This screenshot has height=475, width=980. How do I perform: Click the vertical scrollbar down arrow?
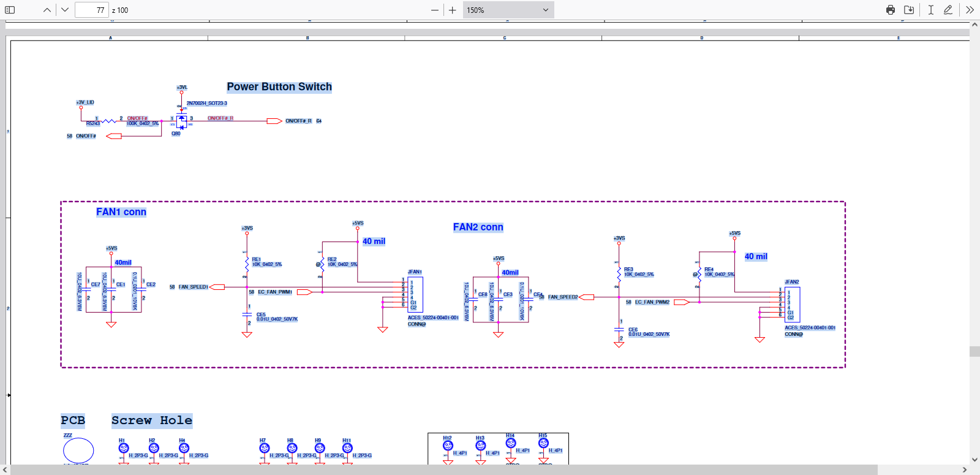pos(974,460)
